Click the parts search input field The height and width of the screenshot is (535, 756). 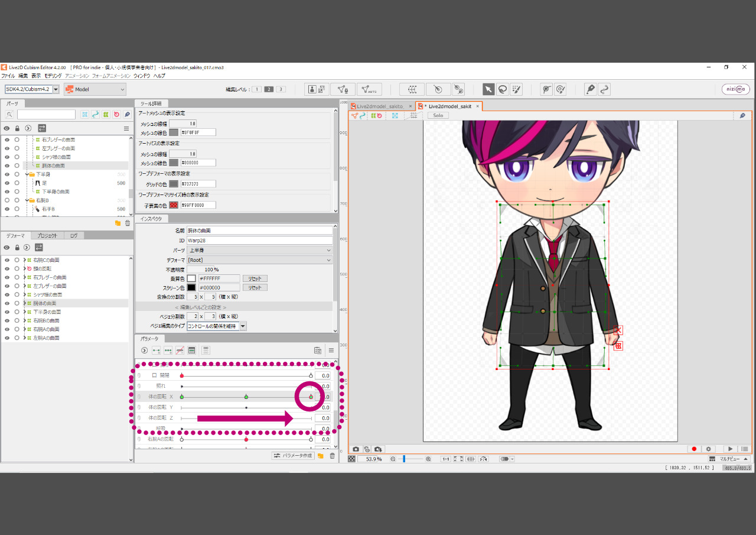[x=46, y=114]
